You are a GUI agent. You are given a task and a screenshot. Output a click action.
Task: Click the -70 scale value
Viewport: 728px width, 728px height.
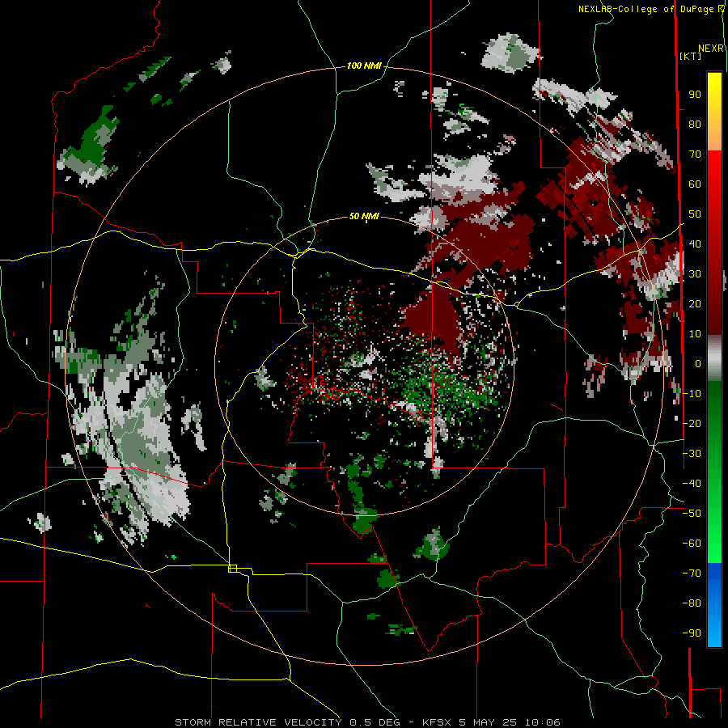pyautogui.click(x=692, y=573)
